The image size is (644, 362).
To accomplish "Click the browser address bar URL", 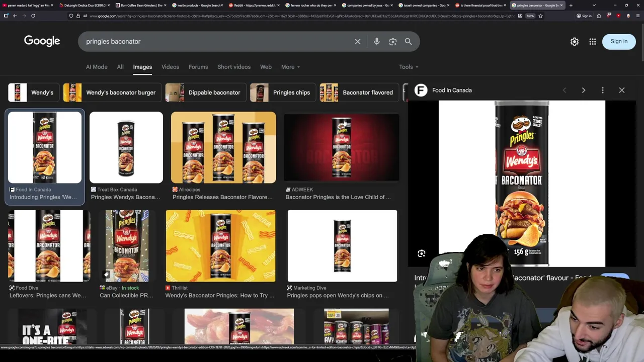I will (302, 16).
